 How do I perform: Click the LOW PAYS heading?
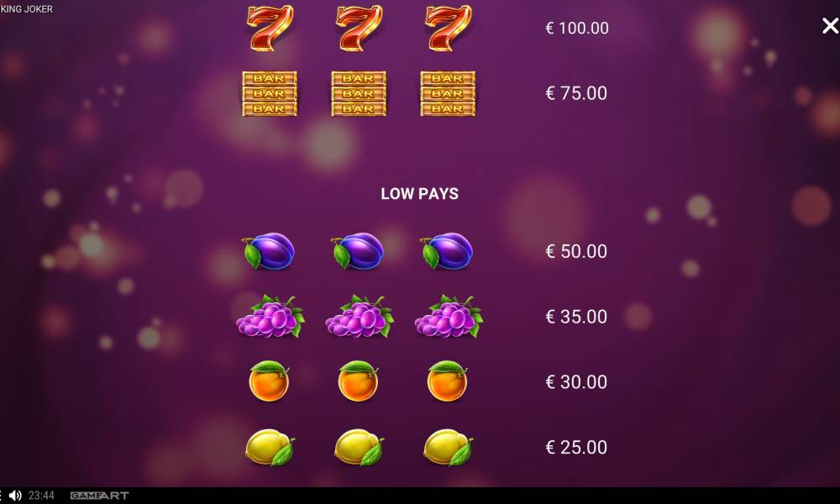419,194
